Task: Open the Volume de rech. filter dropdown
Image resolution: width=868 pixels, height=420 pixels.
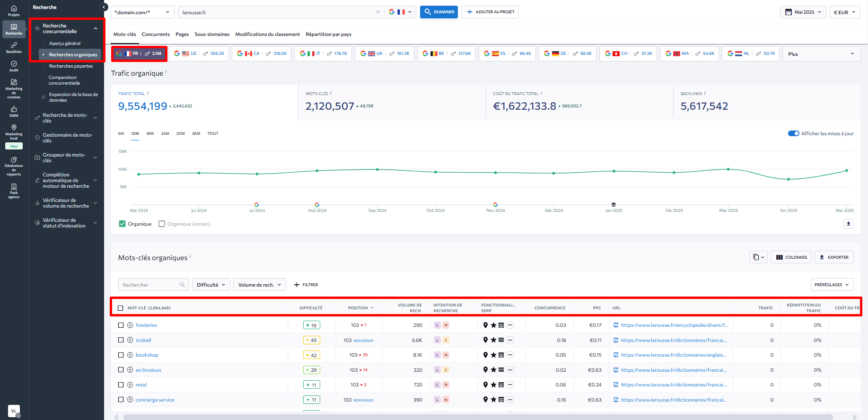Action: coord(260,285)
